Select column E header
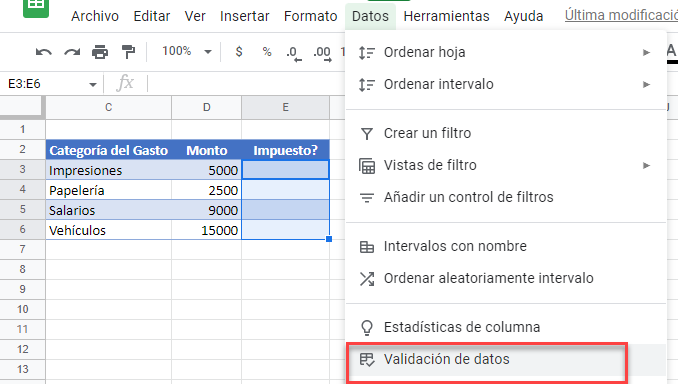This screenshot has width=678, height=384. coord(285,107)
